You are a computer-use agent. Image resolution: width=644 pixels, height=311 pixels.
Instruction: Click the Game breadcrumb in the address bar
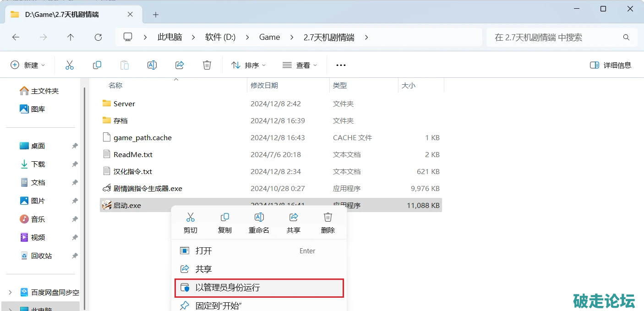point(269,38)
